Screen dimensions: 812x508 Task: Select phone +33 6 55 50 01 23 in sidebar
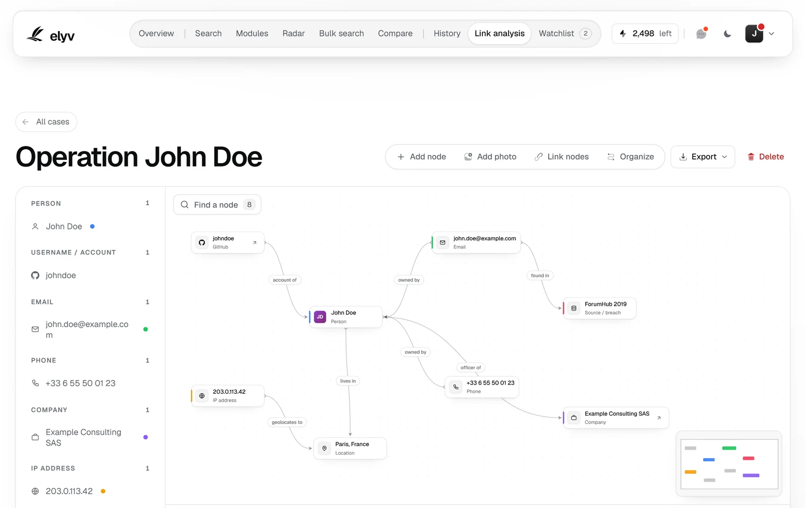[x=80, y=383]
